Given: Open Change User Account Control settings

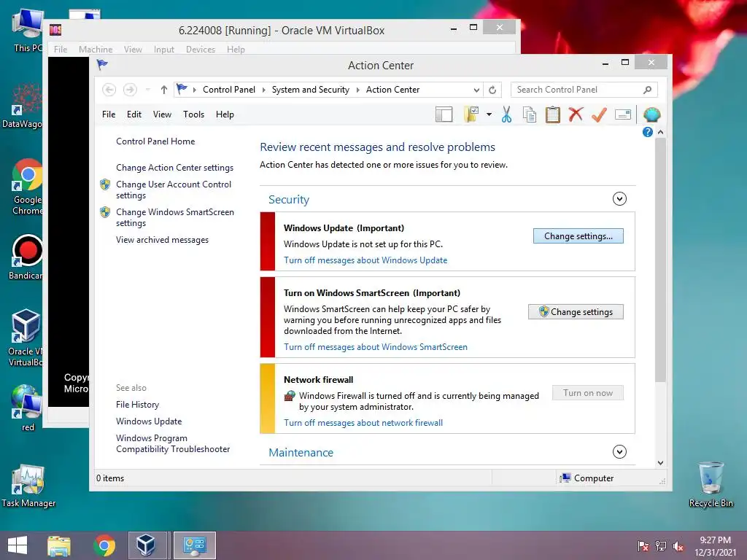Looking at the screenshot, I should click(174, 190).
